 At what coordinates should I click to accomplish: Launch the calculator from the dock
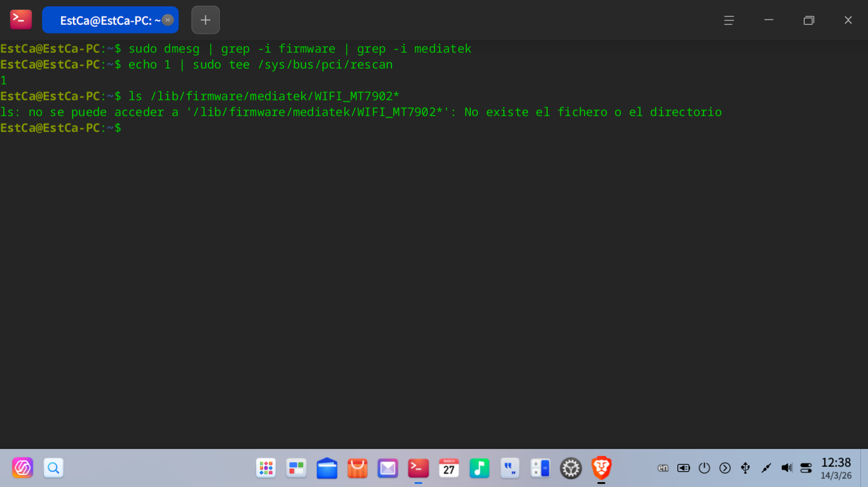click(540, 468)
